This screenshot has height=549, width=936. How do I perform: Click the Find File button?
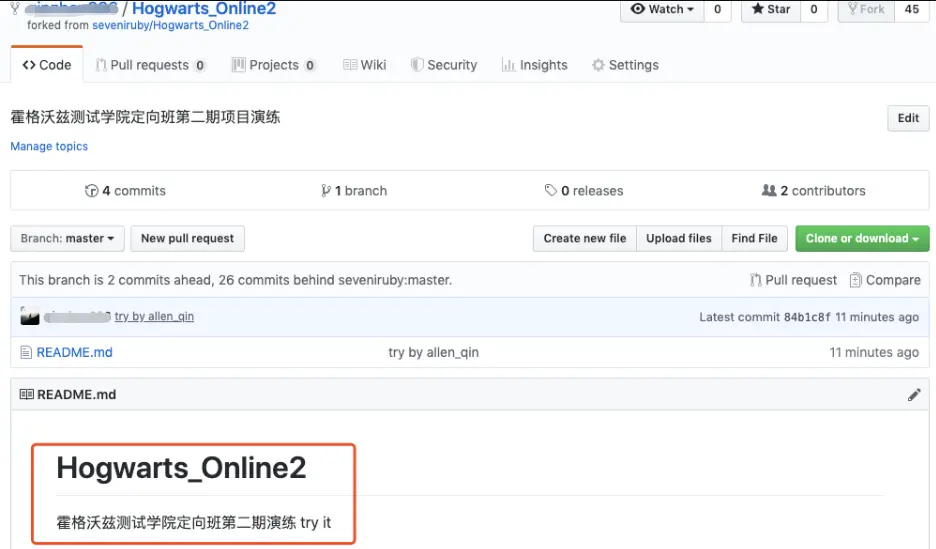755,239
